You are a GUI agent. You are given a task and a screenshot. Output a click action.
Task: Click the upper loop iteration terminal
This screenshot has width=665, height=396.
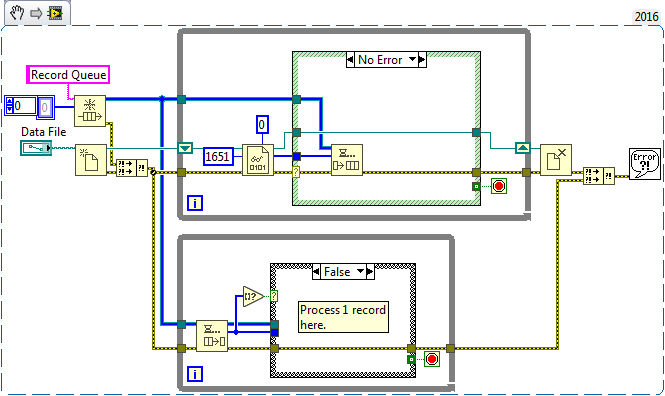tap(195, 203)
